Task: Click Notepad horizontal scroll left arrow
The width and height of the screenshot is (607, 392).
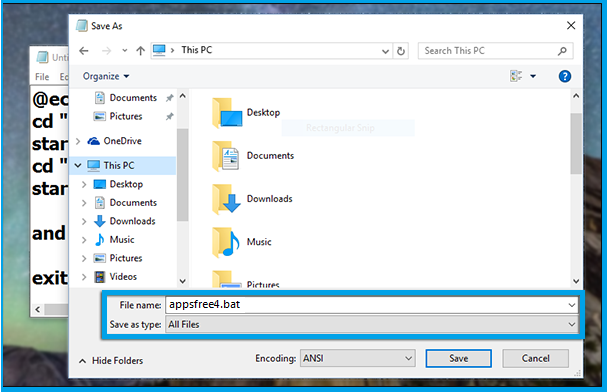Action: (x=38, y=309)
